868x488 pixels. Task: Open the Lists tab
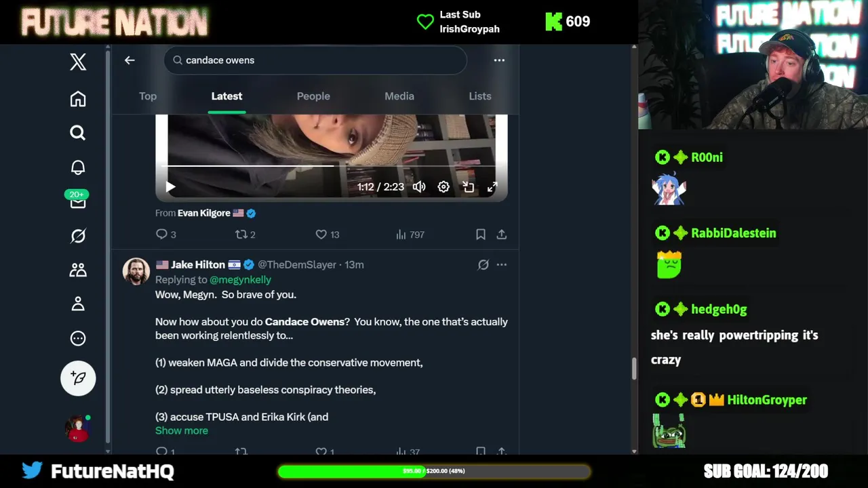[480, 96]
